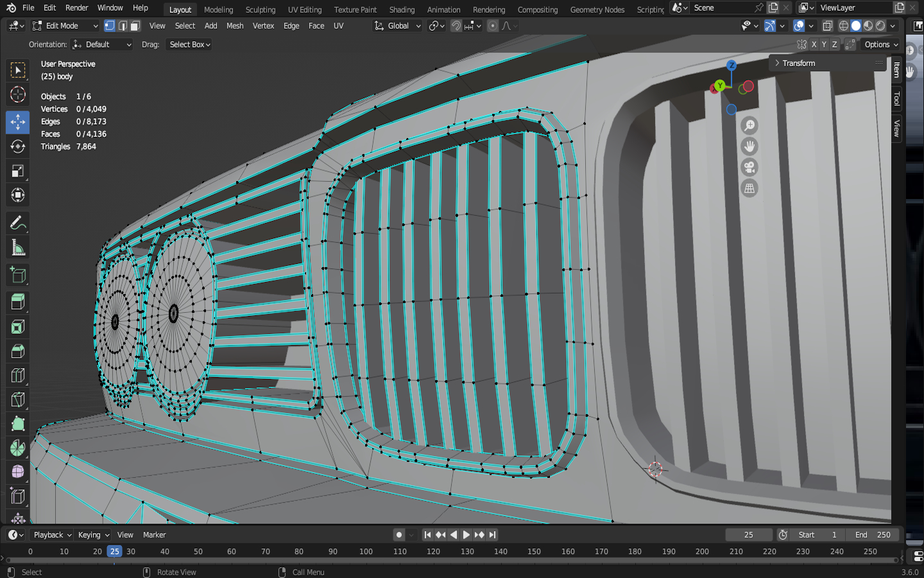
Task: Toggle proportional editing
Action: [x=493, y=26]
